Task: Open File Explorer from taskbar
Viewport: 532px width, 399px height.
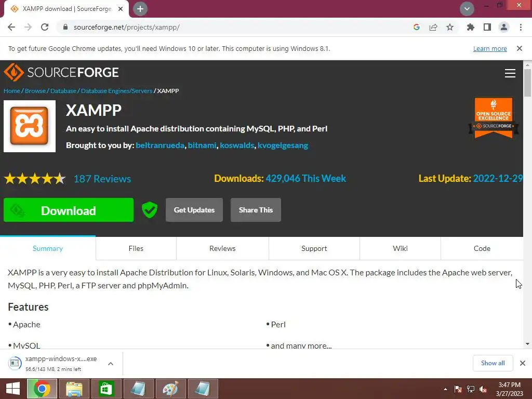Action: (74, 389)
